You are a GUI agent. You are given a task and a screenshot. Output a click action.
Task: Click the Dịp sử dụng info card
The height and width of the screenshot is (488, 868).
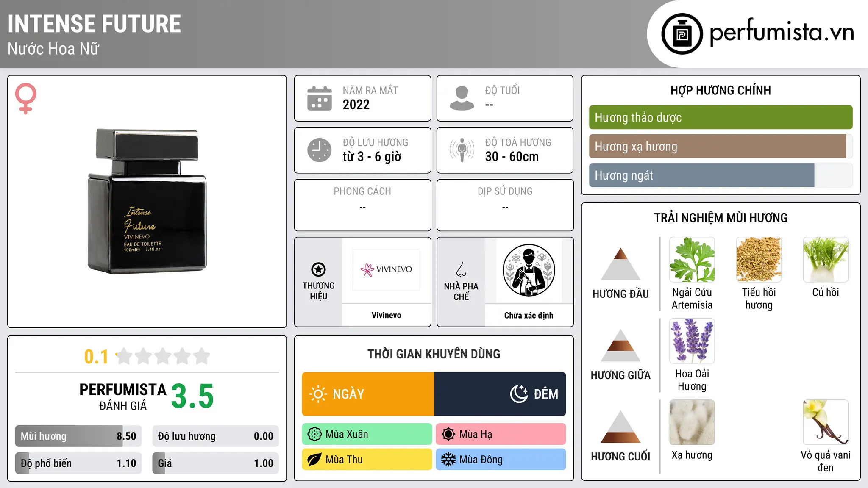(x=505, y=205)
